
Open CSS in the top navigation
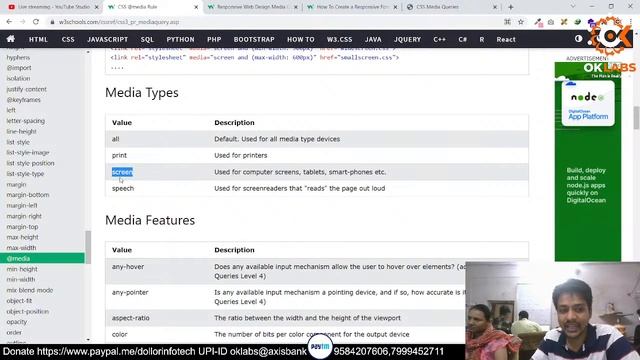[x=68, y=39]
